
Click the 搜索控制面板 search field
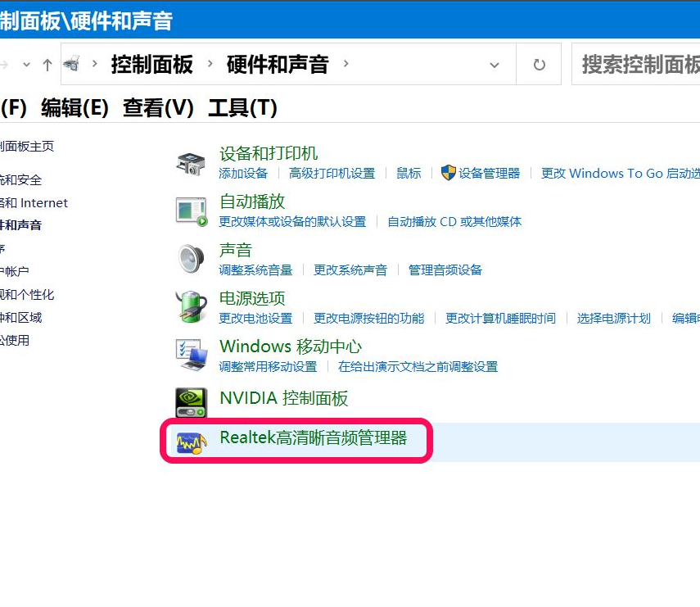pyautogui.click(x=639, y=65)
